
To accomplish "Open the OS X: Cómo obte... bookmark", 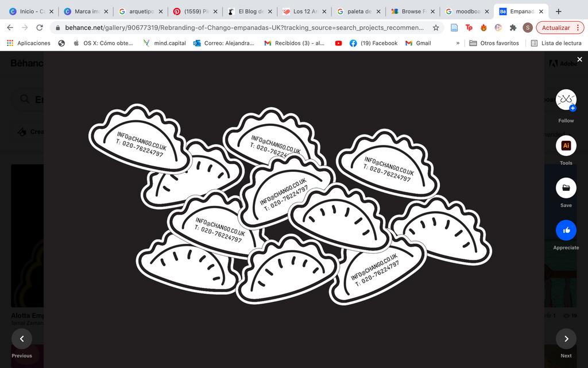I will click(x=103, y=43).
